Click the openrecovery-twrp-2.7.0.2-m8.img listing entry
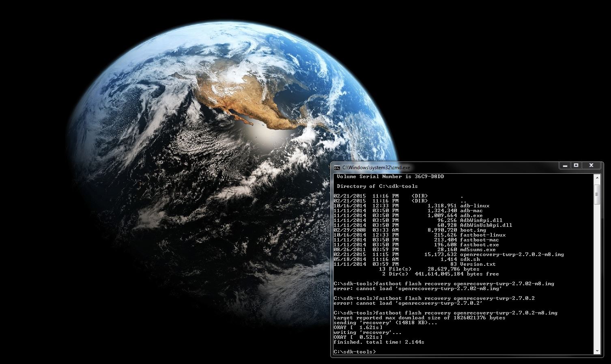611x364 pixels. (512, 254)
